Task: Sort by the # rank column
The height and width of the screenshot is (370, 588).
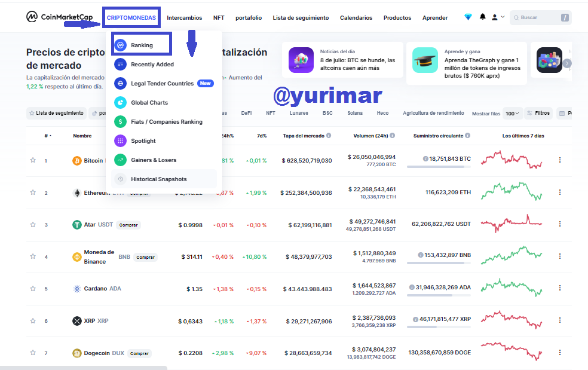Action: click(48, 136)
